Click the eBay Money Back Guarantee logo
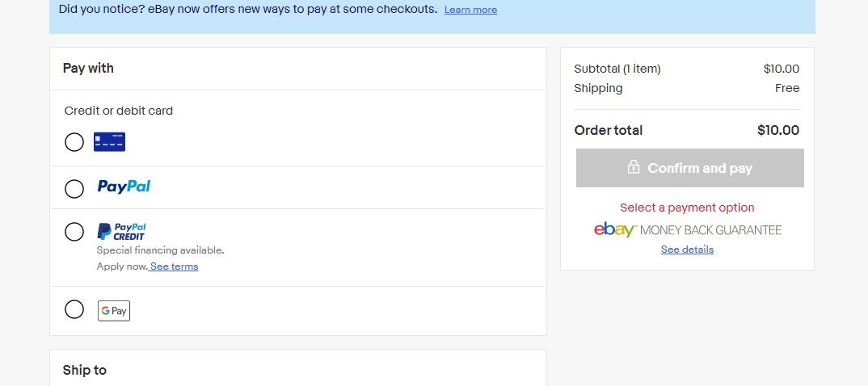 tap(688, 230)
